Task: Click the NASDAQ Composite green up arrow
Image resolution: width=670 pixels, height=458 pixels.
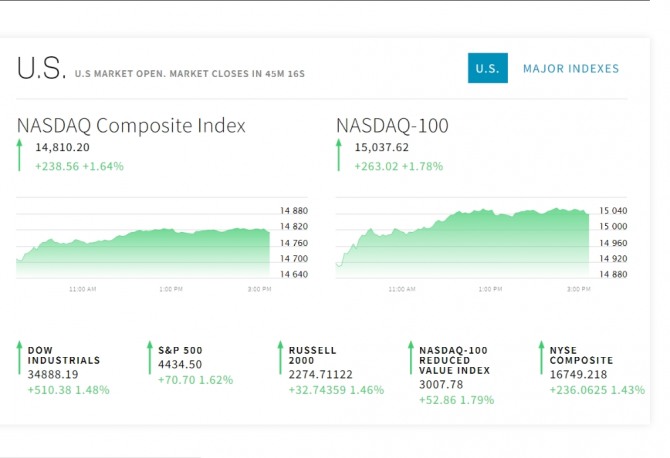Action: [19, 155]
